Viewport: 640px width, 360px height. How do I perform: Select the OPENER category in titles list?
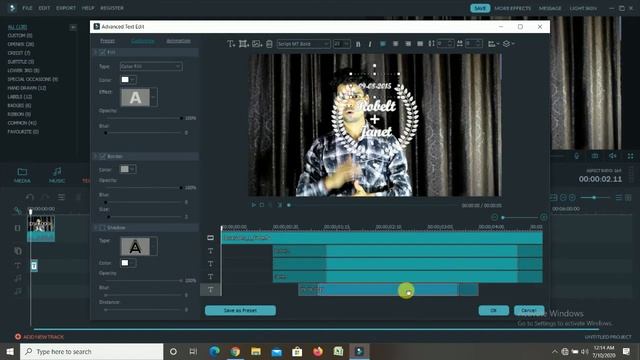point(20,44)
